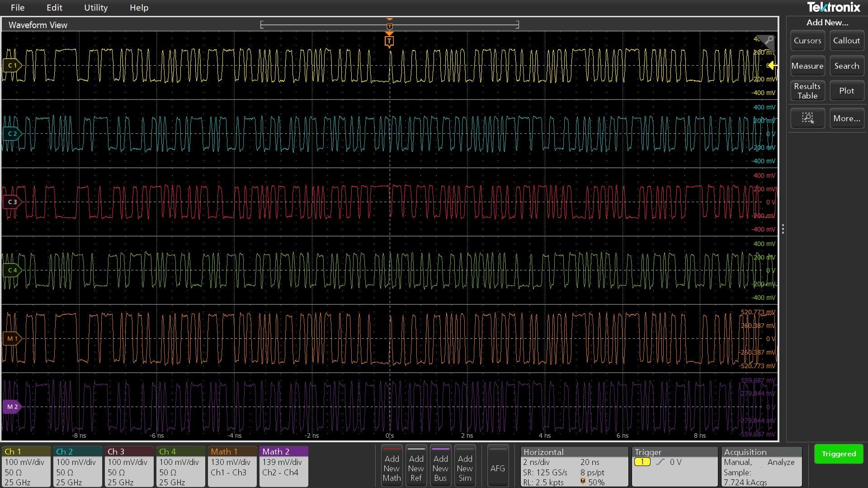Select the draw-a-box zoom icon button
Screen dimensions: 868x488
[807, 118]
